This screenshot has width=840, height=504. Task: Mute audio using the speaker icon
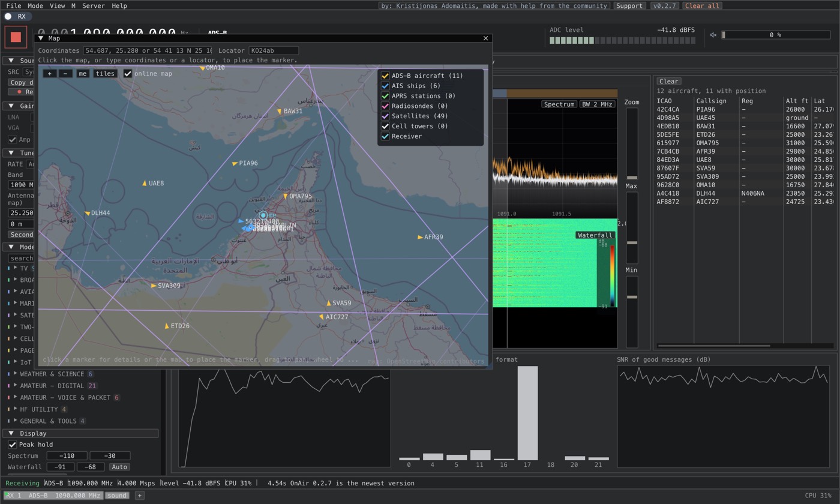pos(713,35)
